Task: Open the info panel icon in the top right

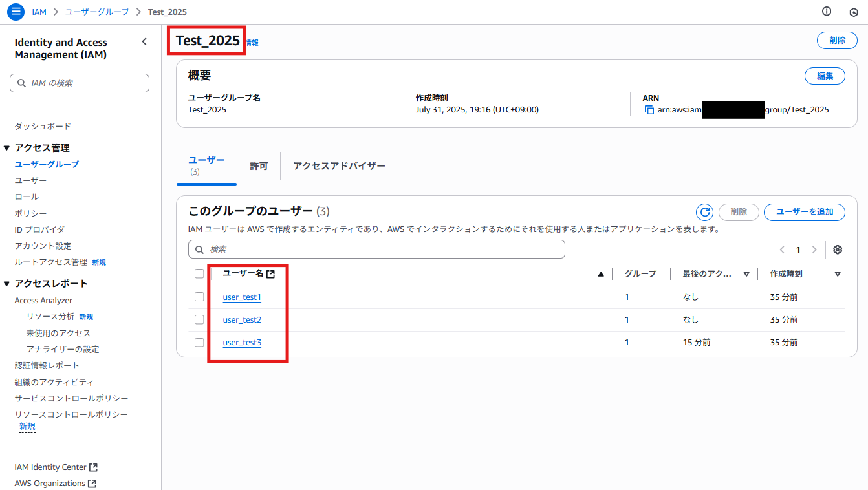Action: (826, 11)
